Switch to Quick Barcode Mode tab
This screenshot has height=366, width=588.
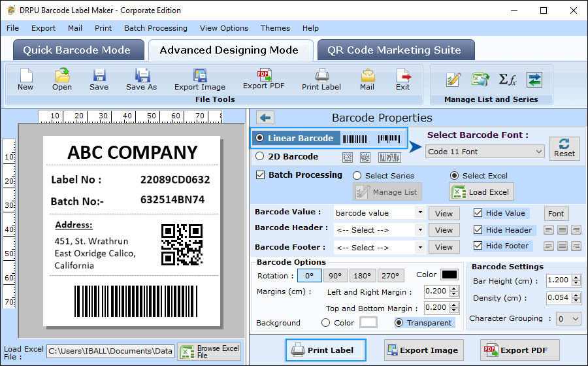click(78, 50)
